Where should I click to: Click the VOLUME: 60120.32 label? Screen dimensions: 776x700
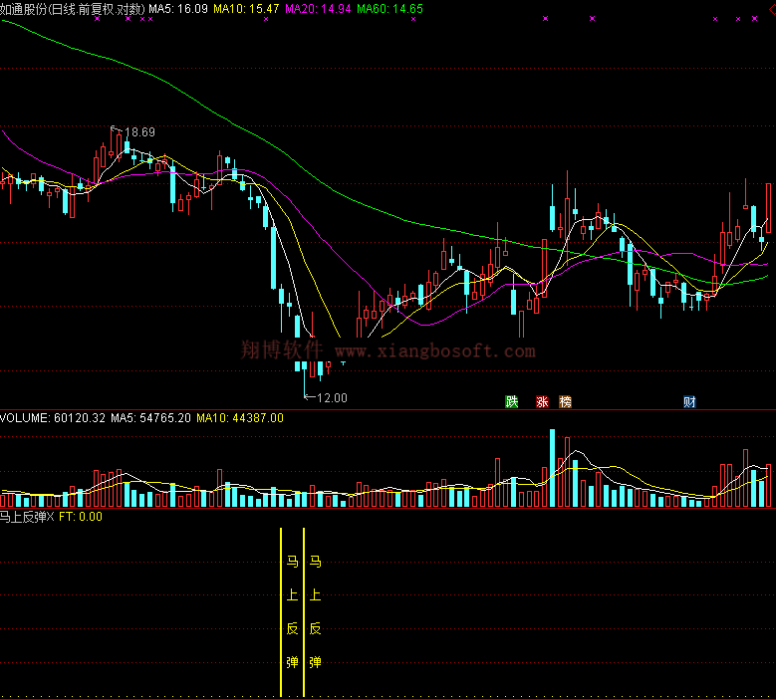click(53, 418)
